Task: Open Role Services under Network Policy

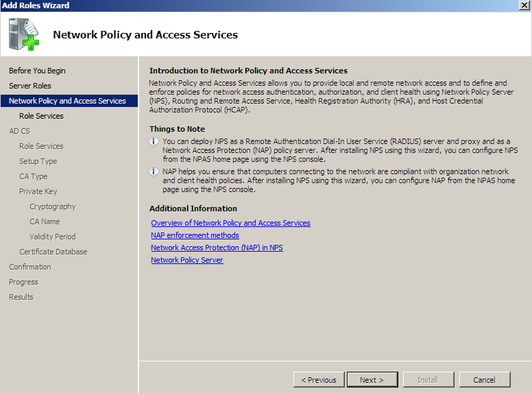Action: 41,116
